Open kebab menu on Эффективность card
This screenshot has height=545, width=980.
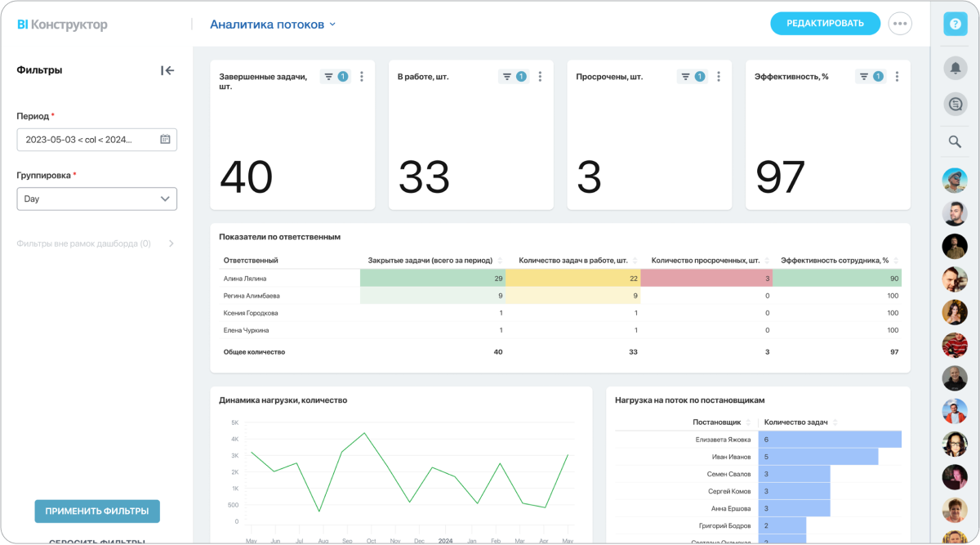(x=897, y=77)
